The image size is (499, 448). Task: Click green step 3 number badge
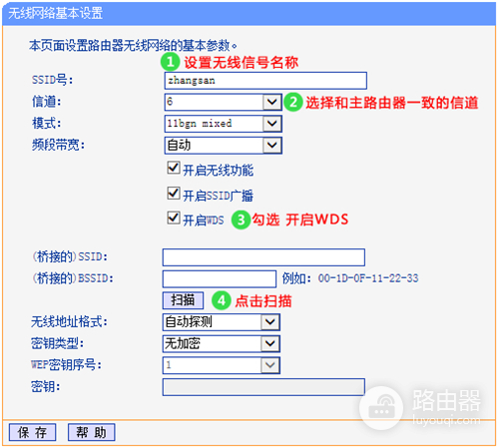pos(241,220)
